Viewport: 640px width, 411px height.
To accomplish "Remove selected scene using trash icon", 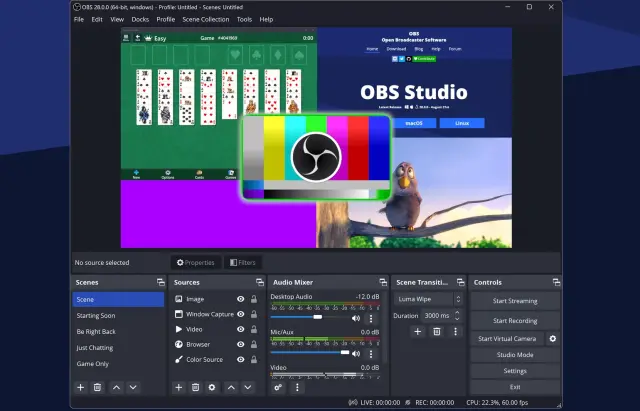I will pos(98,387).
